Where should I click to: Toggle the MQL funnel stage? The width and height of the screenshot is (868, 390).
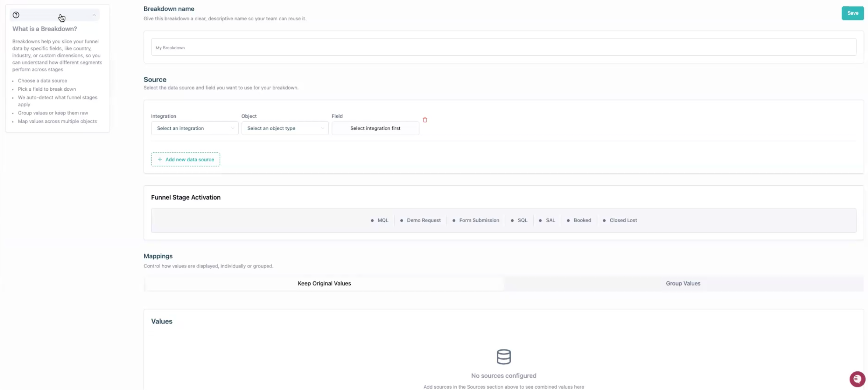pyautogui.click(x=380, y=220)
